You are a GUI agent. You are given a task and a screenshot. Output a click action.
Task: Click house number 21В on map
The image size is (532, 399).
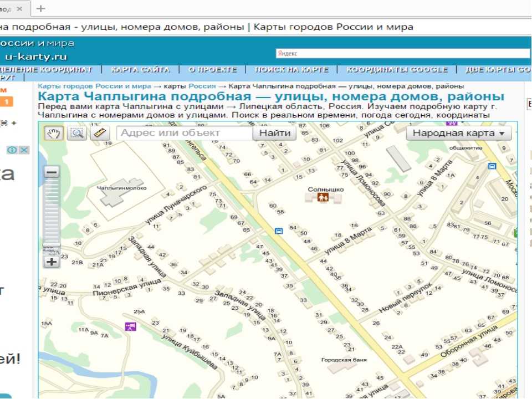77,262
